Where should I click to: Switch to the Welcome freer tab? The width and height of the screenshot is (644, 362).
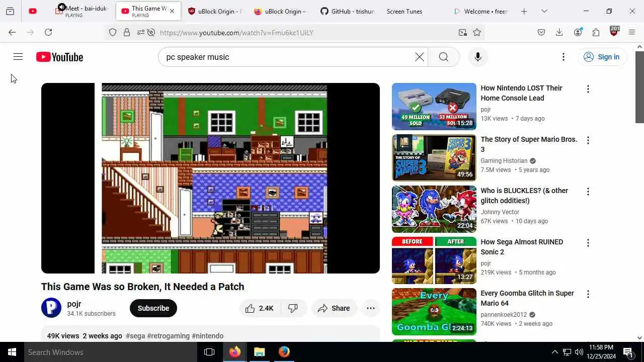coord(480,11)
